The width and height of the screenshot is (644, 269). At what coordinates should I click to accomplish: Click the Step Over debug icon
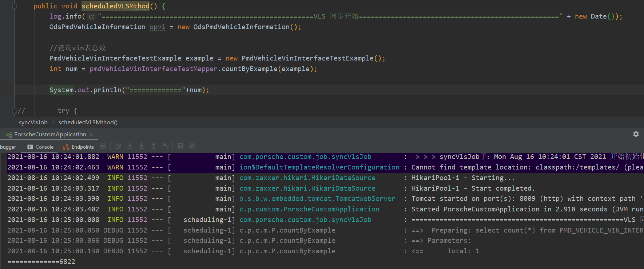(x=118, y=146)
